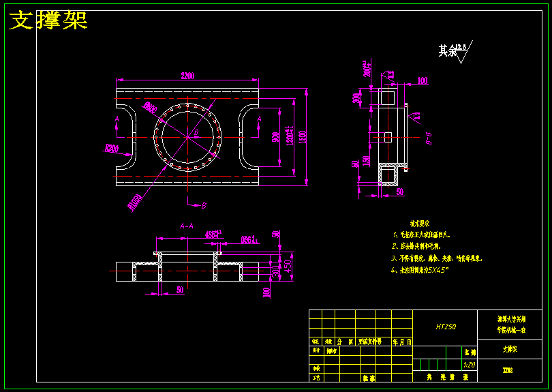Click the "技术要求" heading
The width and height of the screenshot is (552, 392).
tap(420, 224)
